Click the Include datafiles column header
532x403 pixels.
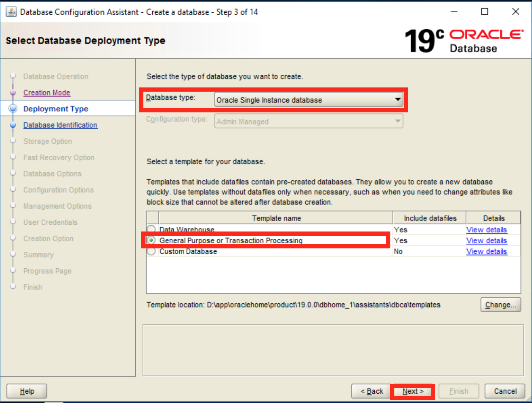(x=430, y=218)
